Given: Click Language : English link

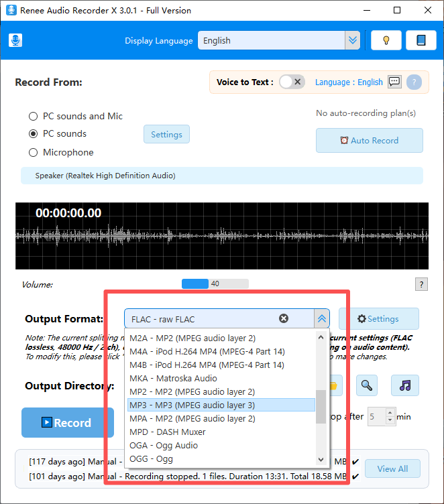Looking at the screenshot, I should (x=349, y=82).
